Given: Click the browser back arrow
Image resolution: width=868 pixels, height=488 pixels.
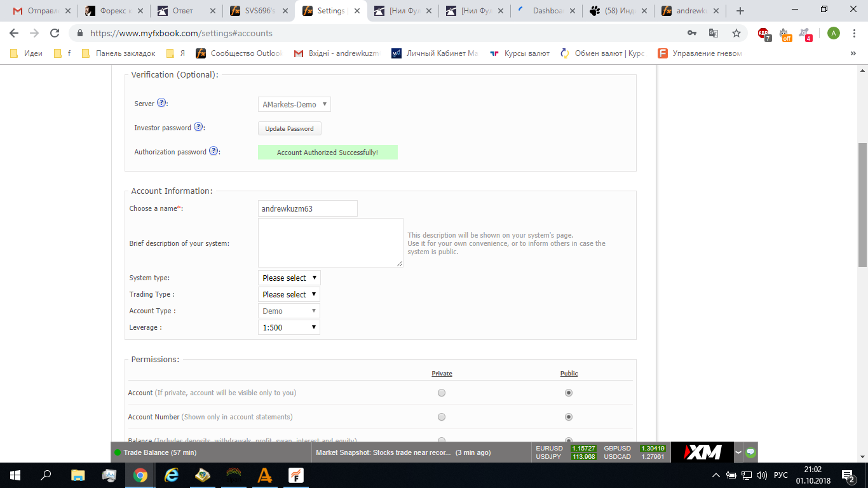Looking at the screenshot, I should tap(14, 33).
